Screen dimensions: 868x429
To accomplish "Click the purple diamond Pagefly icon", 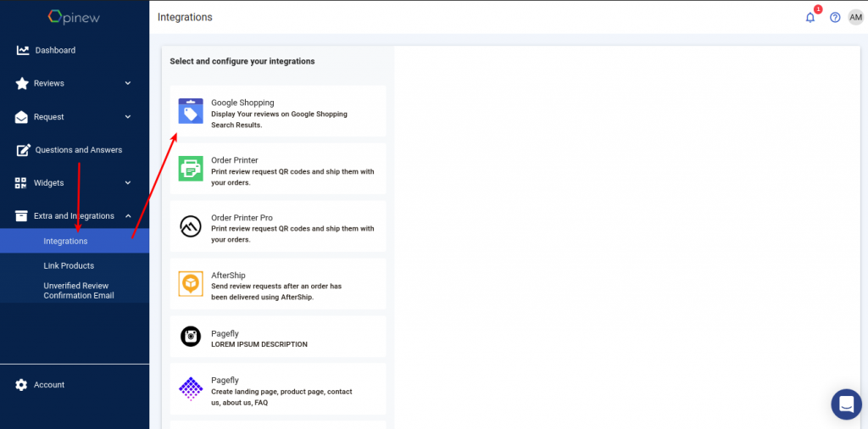I will (x=191, y=388).
